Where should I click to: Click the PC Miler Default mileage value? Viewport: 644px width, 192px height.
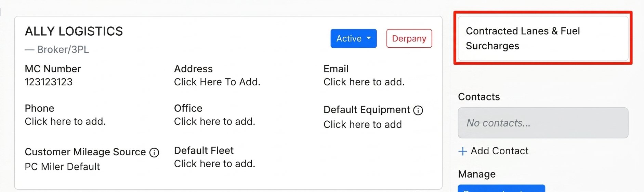tap(62, 167)
